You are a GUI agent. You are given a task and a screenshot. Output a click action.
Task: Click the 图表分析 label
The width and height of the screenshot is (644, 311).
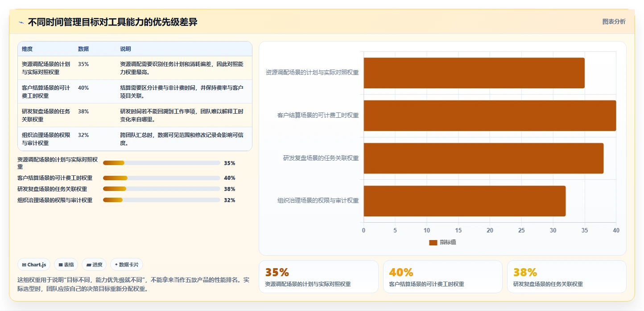(614, 21)
